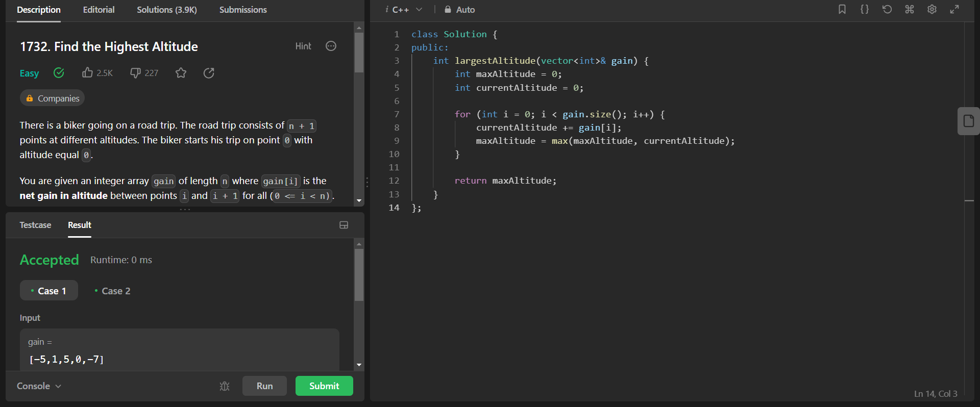The width and height of the screenshot is (980, 407).
Task: Click the gain input value field
Action: (x=180, y=350)
